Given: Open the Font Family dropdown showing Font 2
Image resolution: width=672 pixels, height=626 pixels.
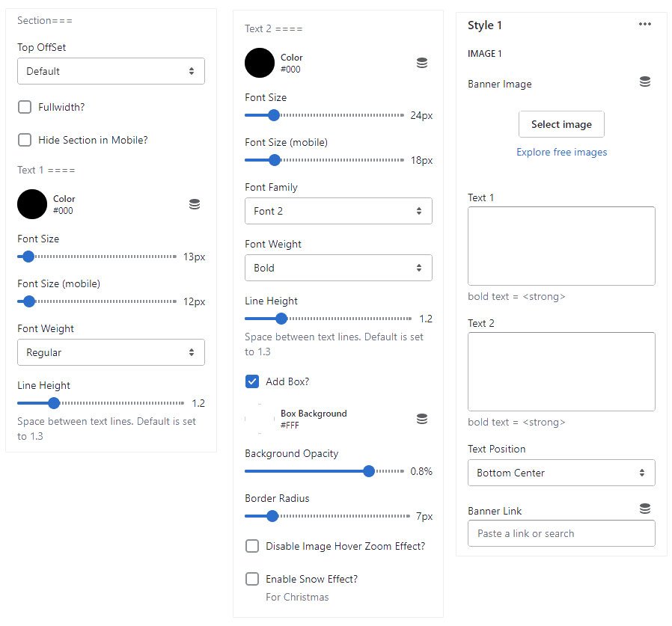Looking at the screenshot, I should coord(338,211).
